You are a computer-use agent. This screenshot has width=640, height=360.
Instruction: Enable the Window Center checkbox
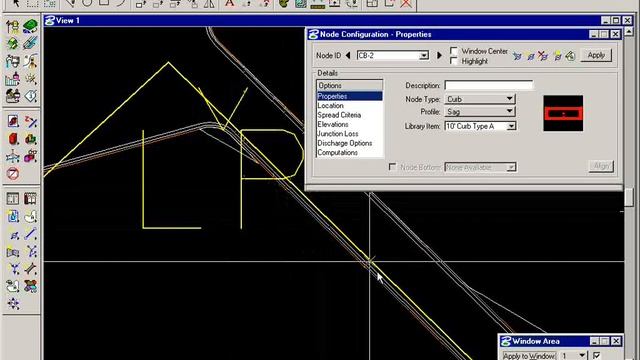(453, 51)
